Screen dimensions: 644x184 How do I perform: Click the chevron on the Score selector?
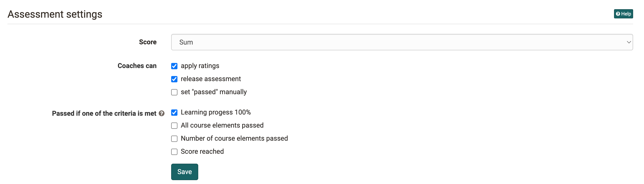(x=629, y=42)
